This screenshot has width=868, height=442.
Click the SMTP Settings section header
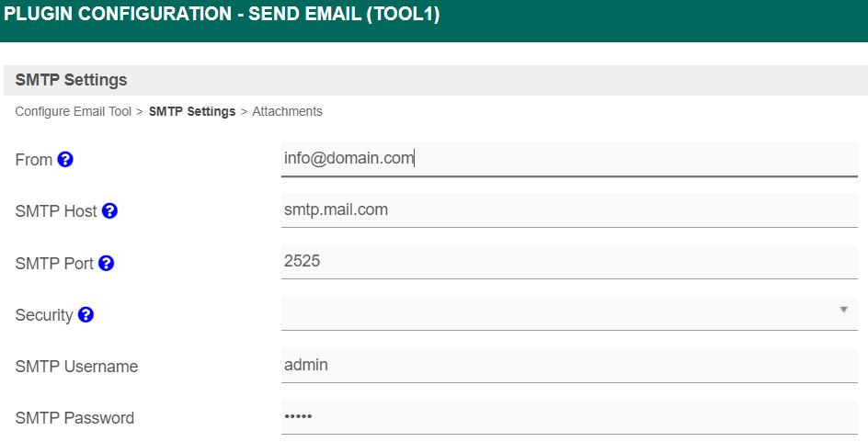[72, 80]
